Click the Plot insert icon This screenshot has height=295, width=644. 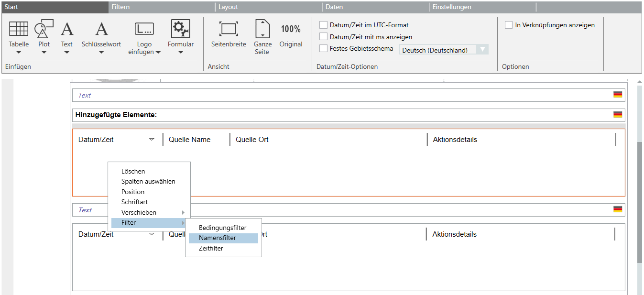point(44,29)
